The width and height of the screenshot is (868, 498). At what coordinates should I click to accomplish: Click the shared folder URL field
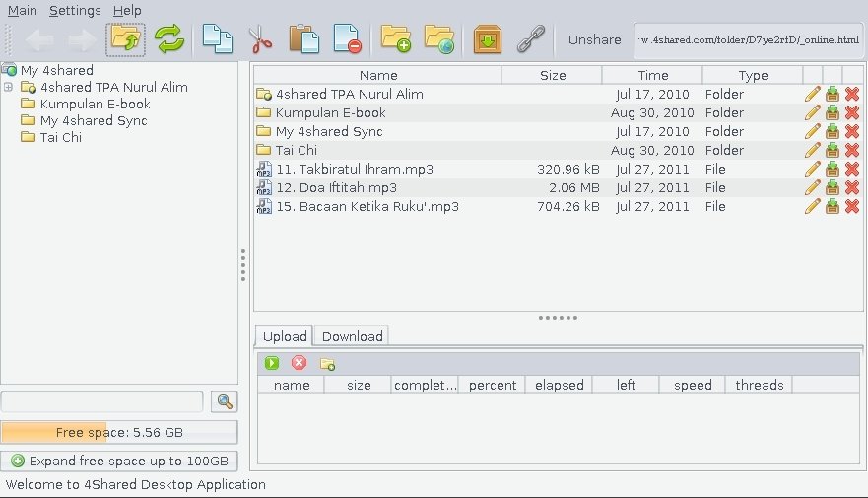coord(749,39)
